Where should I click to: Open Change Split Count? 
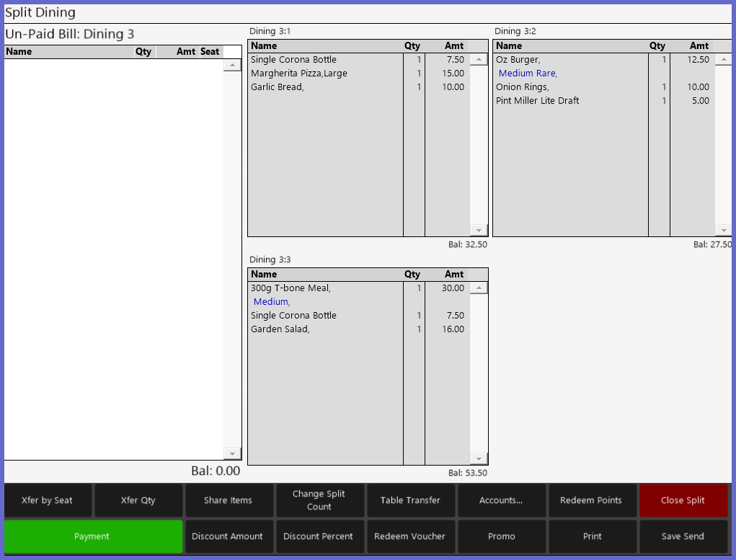319,500
